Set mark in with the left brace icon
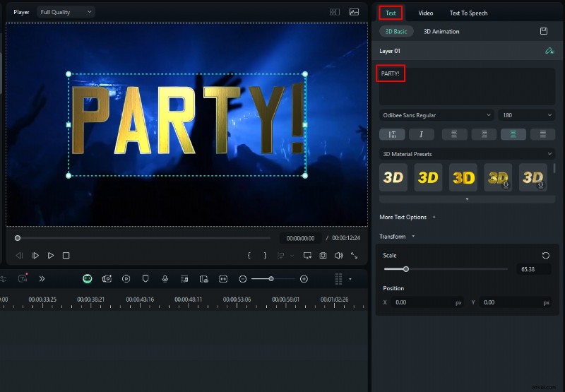The height and width of the screenshot is (392, 565). 249,256
